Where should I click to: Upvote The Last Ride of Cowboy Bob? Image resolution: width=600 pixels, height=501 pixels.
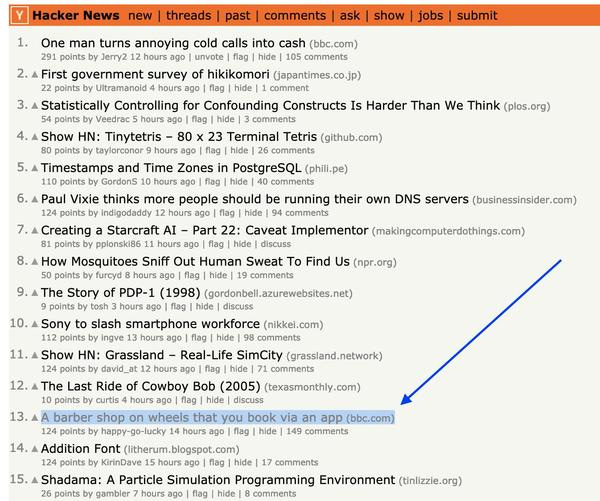point(34,386)
